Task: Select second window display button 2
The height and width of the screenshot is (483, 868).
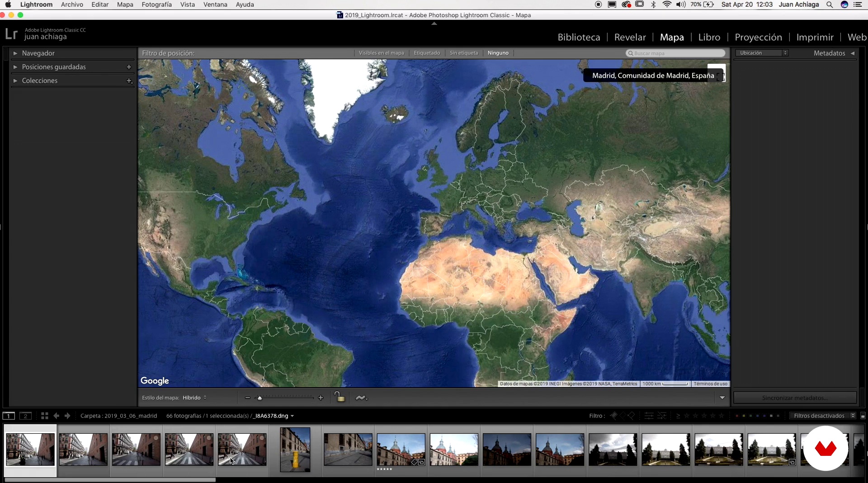Action: pos(25,416)
